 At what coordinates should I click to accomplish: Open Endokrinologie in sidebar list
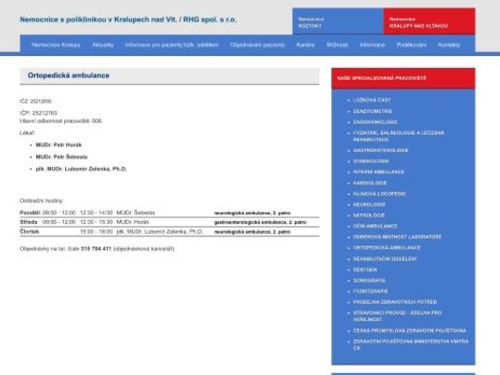(x=375, y=122)
